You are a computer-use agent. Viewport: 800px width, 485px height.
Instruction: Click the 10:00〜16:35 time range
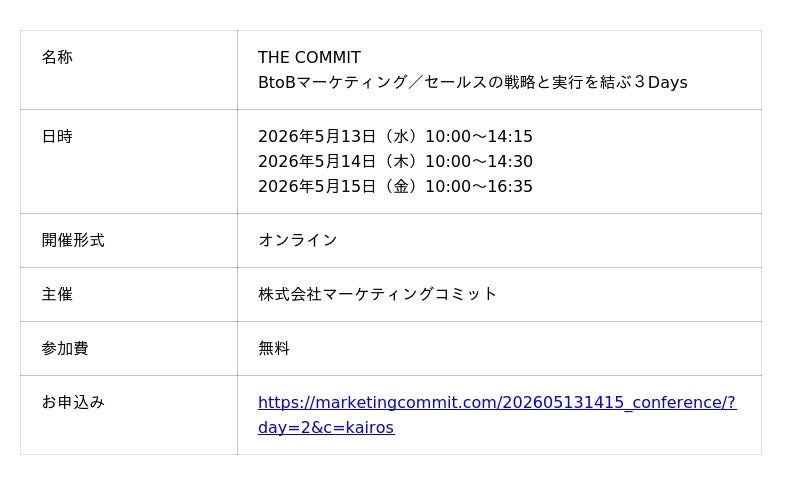point(478,187)
